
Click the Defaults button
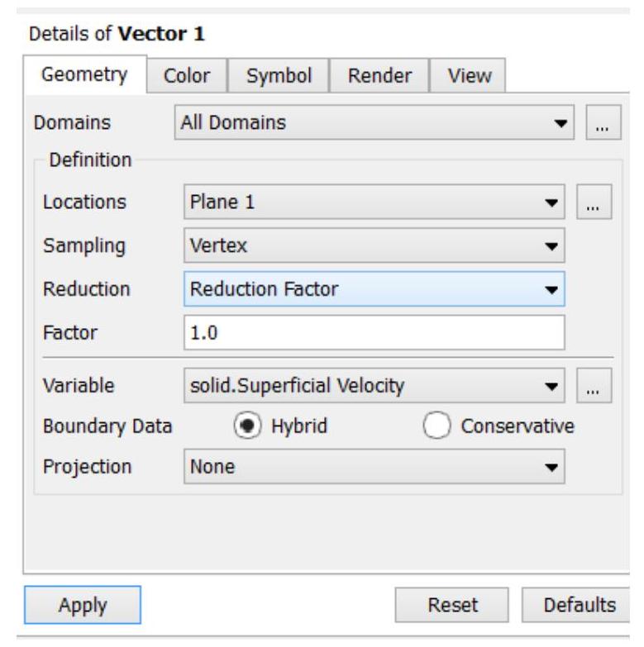(x=578, y=605)
